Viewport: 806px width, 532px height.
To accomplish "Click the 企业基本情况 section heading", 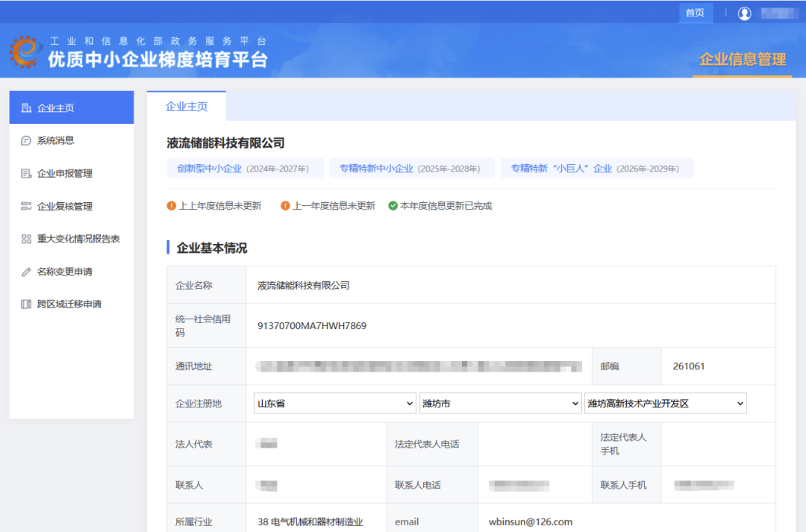I will [212, 248].
